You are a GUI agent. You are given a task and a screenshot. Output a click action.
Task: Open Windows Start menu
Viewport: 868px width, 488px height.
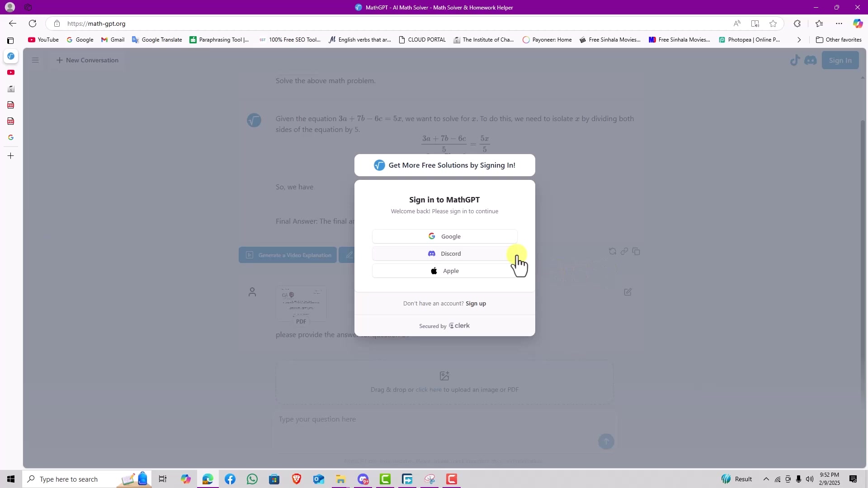tap(11, 479)
